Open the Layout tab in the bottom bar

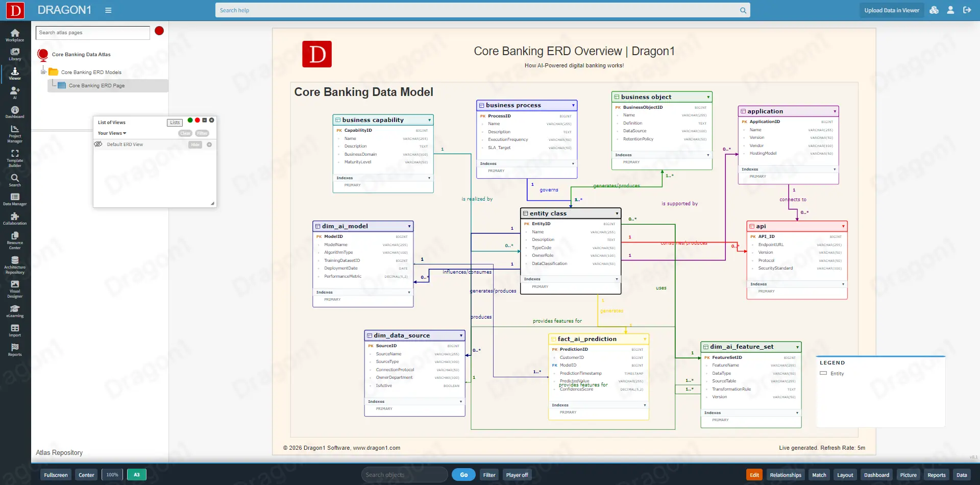tap(845, 475)
